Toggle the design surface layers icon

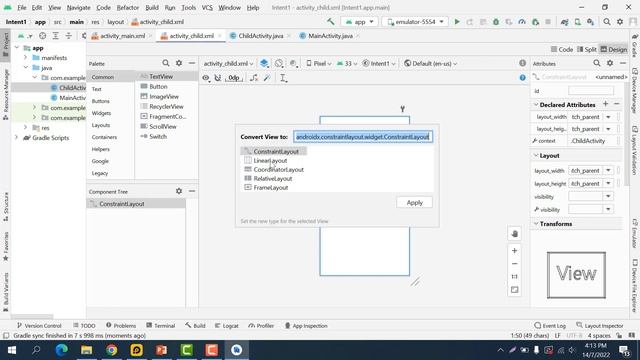264,63
